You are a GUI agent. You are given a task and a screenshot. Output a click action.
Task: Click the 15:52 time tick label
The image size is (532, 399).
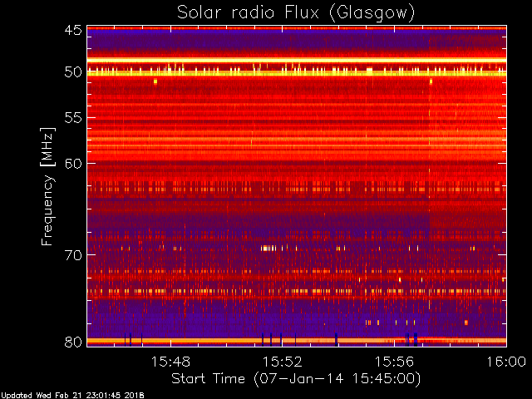283,362
